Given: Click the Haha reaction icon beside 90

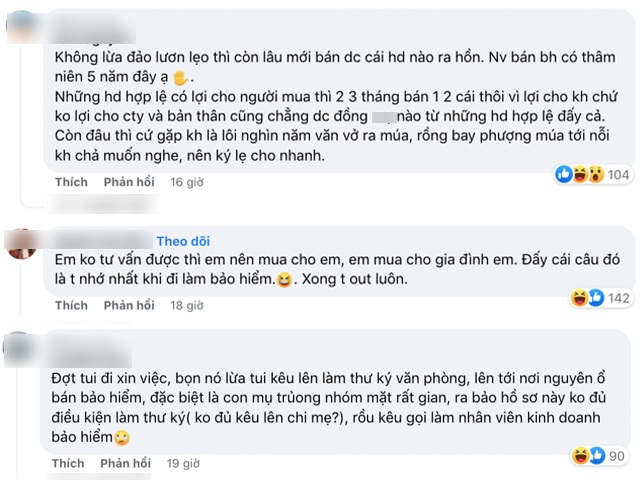Looking at the screenshot, I should click(x=578, y=456).
